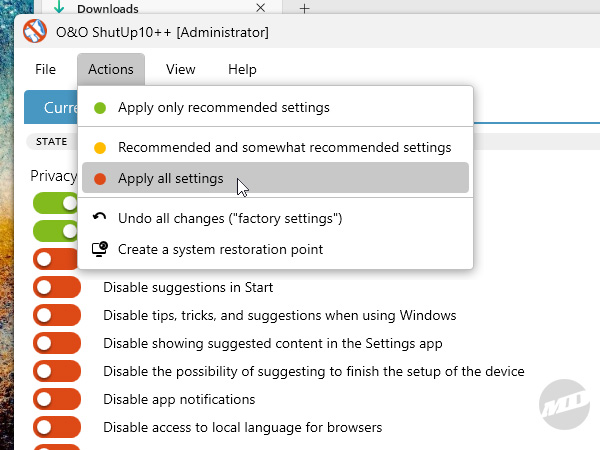
Task: Open the File menu
Action: tap(45, 69)
